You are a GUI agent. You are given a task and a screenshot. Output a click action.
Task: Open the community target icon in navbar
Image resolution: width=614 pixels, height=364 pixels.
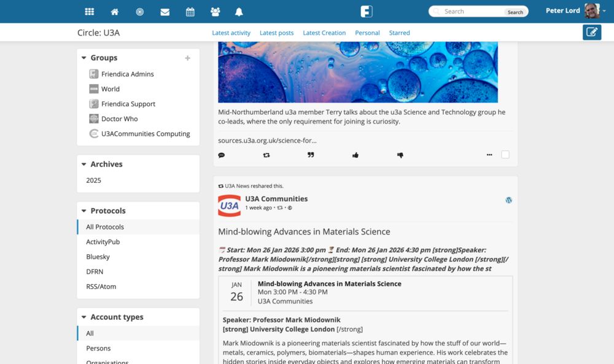pyautogui.click(x=140, y=12)
